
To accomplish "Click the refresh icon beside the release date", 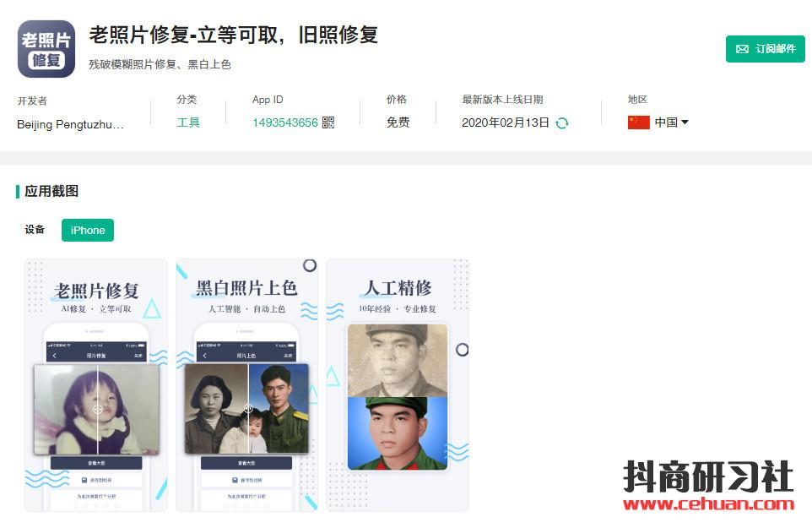I will tap(562, 122).
